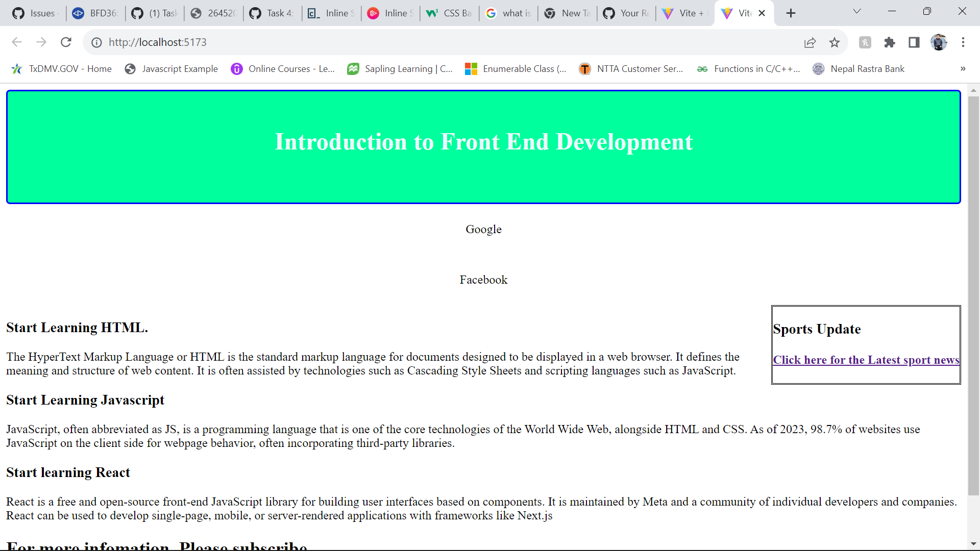Toggle the browser side panel
The width and height of the screenshot is (980, 551).
pos(914,43)
